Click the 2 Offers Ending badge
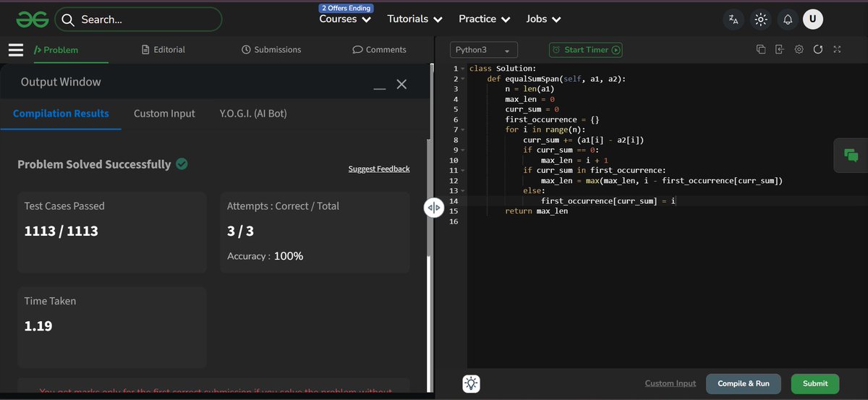Image resolution: width=868 pixels, height=400 pixels. (346, 8)
